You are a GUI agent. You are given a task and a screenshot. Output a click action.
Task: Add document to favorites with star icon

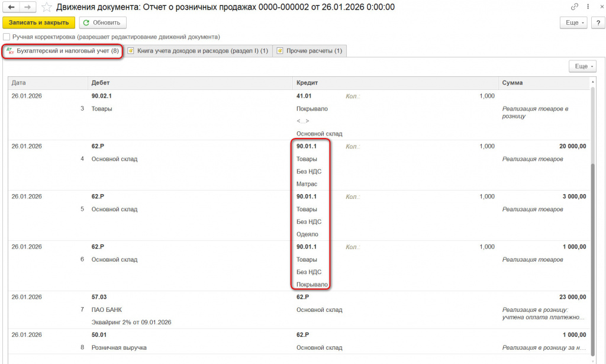point(46,7)
